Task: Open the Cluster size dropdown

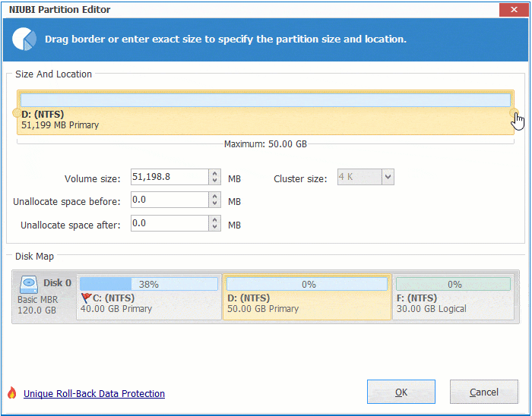Action: pos(387,178)
